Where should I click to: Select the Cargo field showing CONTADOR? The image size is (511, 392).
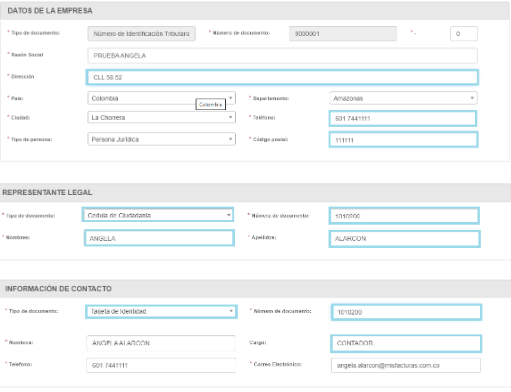406,343
